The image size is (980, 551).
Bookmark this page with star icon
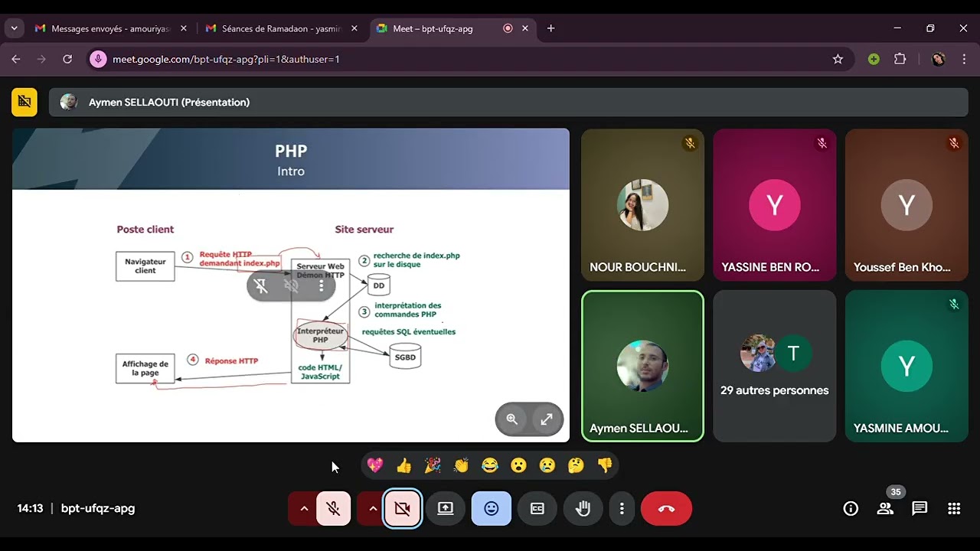click(x=838, y=59)
